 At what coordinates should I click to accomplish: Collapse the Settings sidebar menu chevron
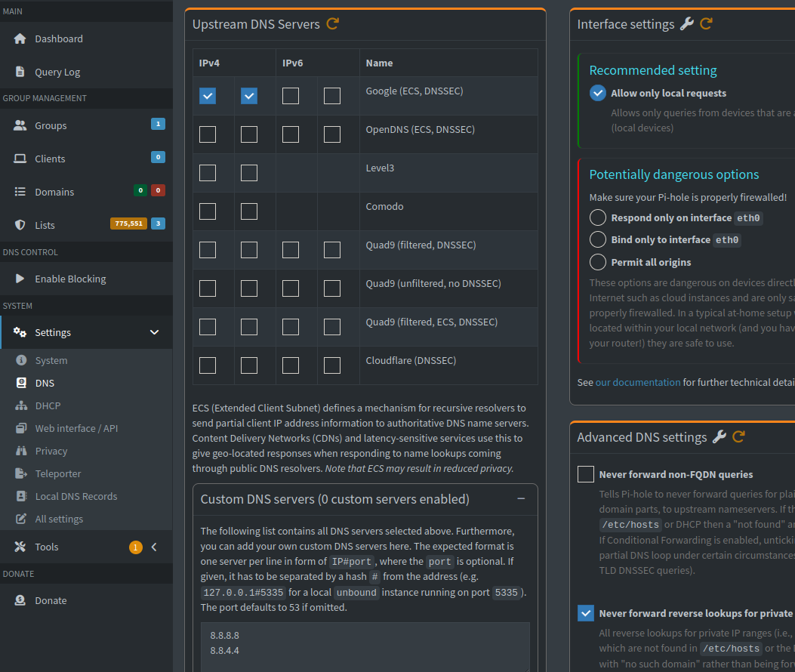pos(155,332)
